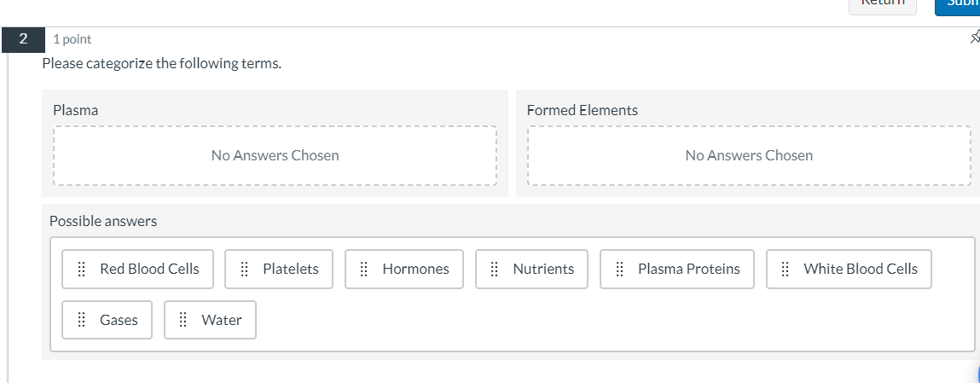Click drag handle icon beside Platelets
This screenshot has height=383, width=980.
click(245, 270)
